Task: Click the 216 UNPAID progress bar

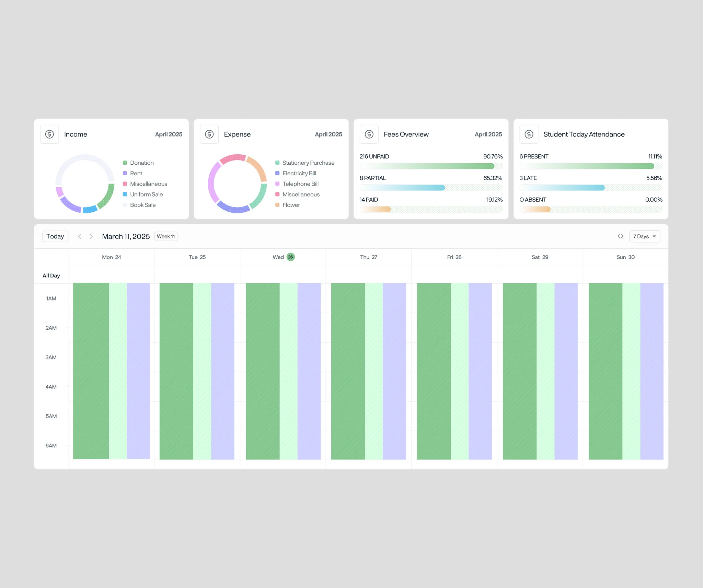Action: pos(431,166)
